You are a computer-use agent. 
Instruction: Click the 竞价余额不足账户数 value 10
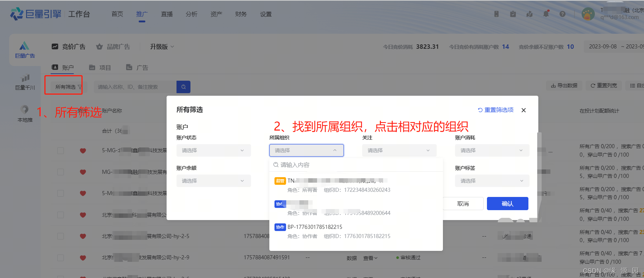(x=570, y=47)
